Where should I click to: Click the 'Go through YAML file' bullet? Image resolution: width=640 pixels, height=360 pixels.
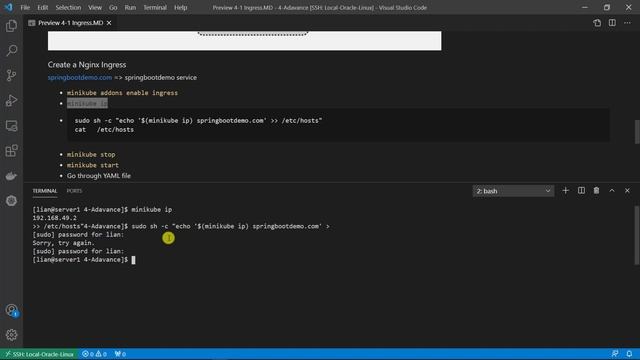click(99, 176)
